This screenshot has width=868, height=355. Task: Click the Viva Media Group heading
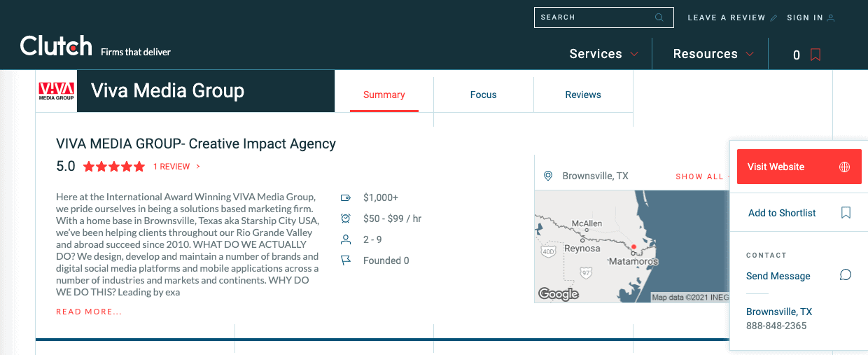tap(168, 91)
